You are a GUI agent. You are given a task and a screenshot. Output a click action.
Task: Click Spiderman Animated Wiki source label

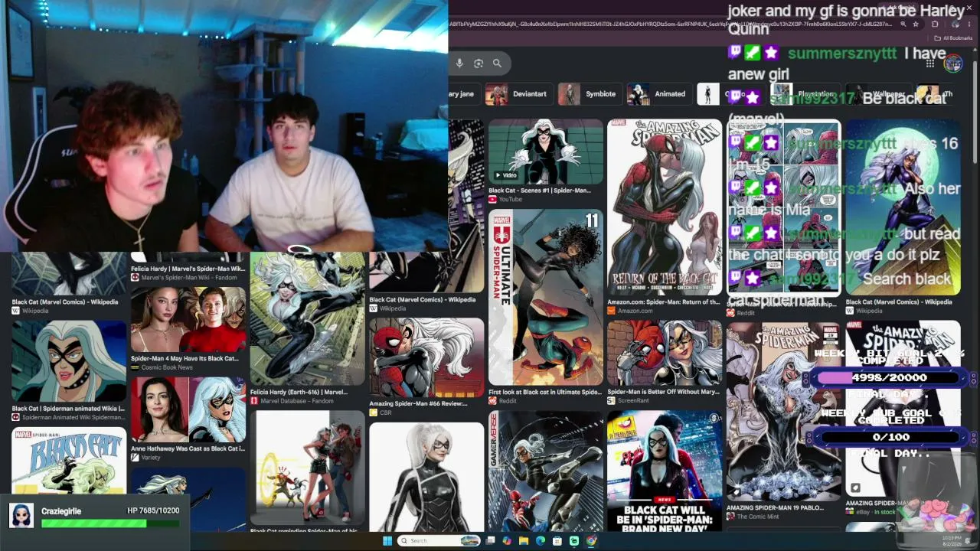click(73, 418)
